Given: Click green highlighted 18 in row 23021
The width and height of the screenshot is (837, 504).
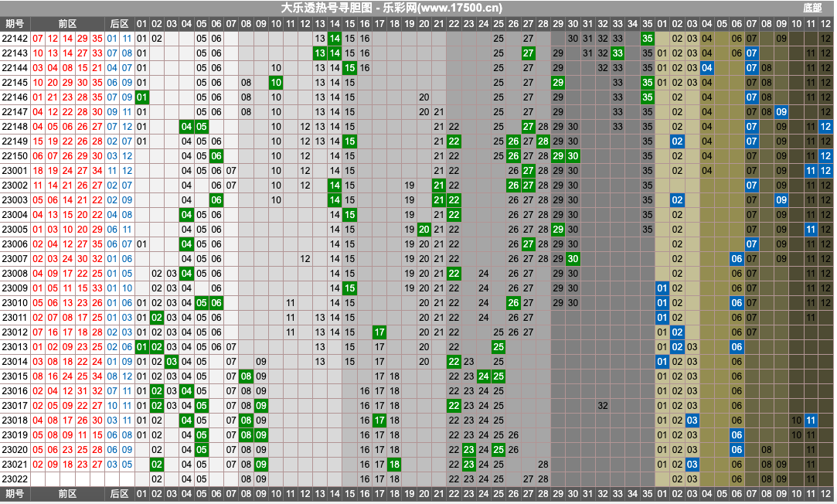Looking at the screenshot, I should click(x=394, y=465).
